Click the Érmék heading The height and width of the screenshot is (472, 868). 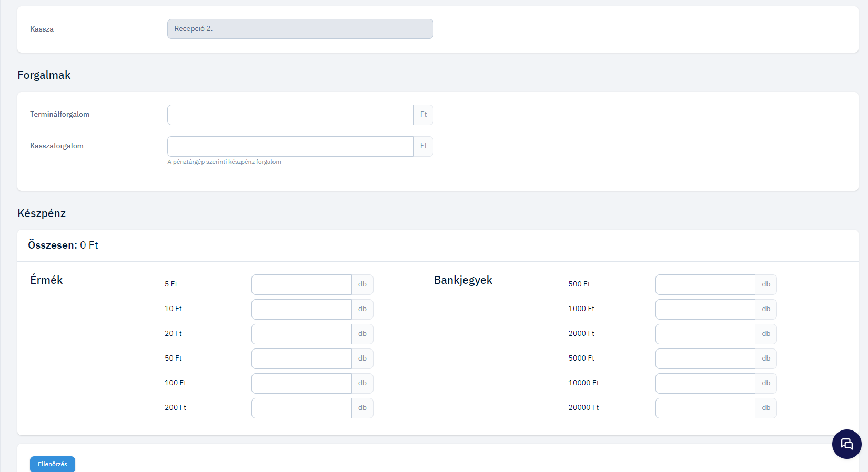pos(46,280)
